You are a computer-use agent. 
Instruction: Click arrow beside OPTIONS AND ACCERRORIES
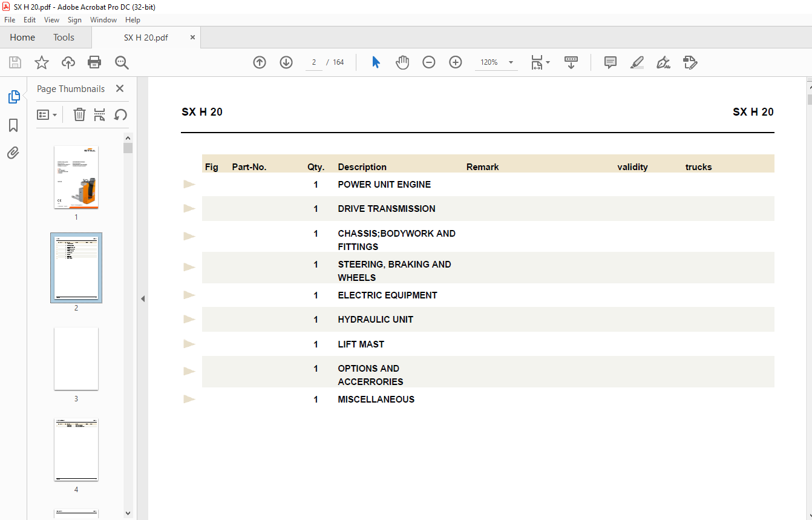[x=189, y=371]
